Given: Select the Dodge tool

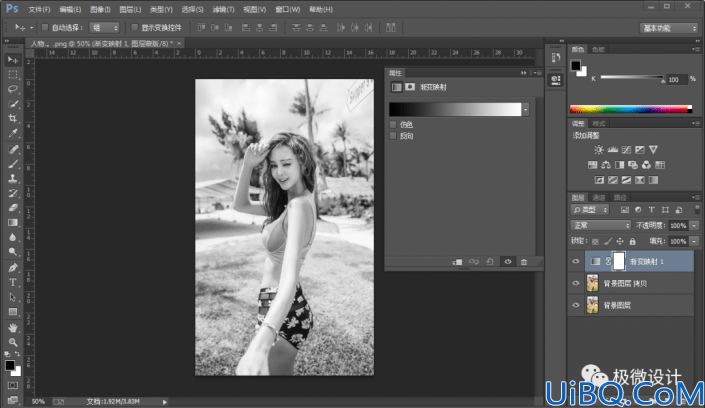Looking at the screenshot, I should 13,252.
